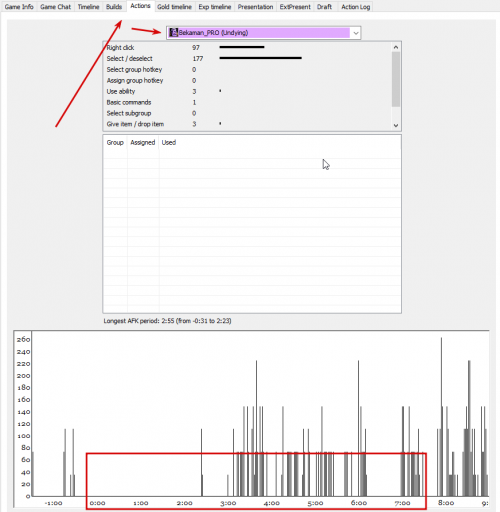Click the Undying hero icon in dropdown
Image resolution: width=500 pixels, height=512 pixels.
coord(173,33)
